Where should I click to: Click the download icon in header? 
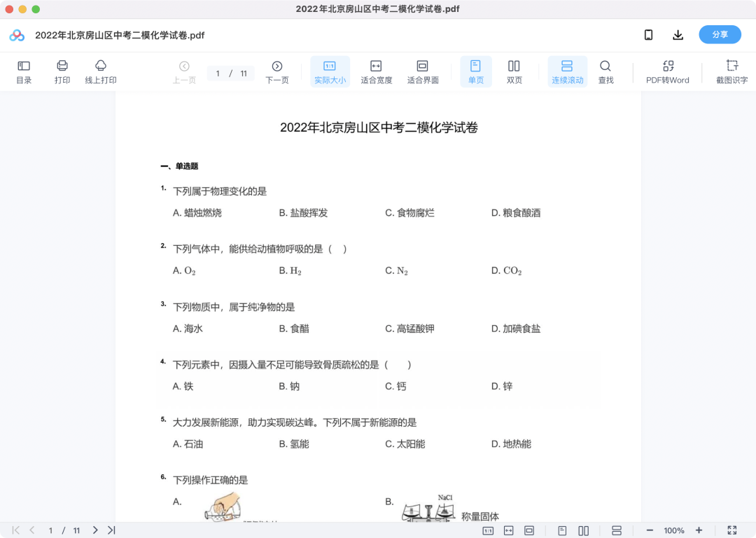[678, 35]
